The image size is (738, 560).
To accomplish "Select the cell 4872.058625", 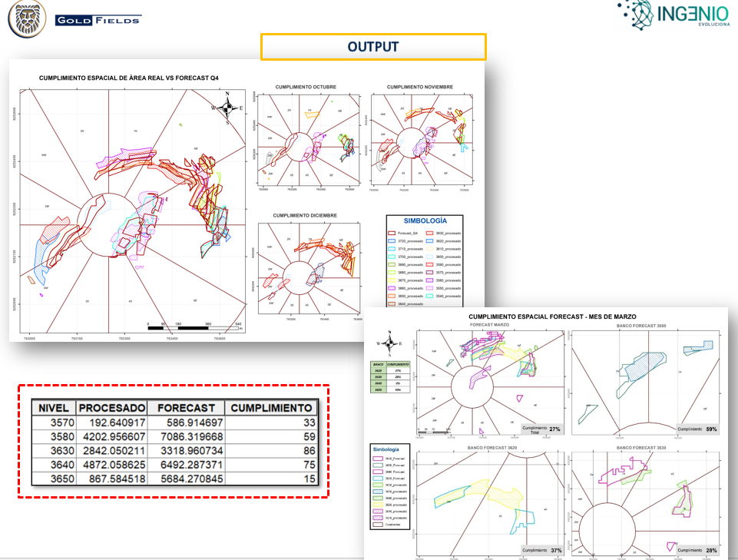I will (x=112, y=465).
